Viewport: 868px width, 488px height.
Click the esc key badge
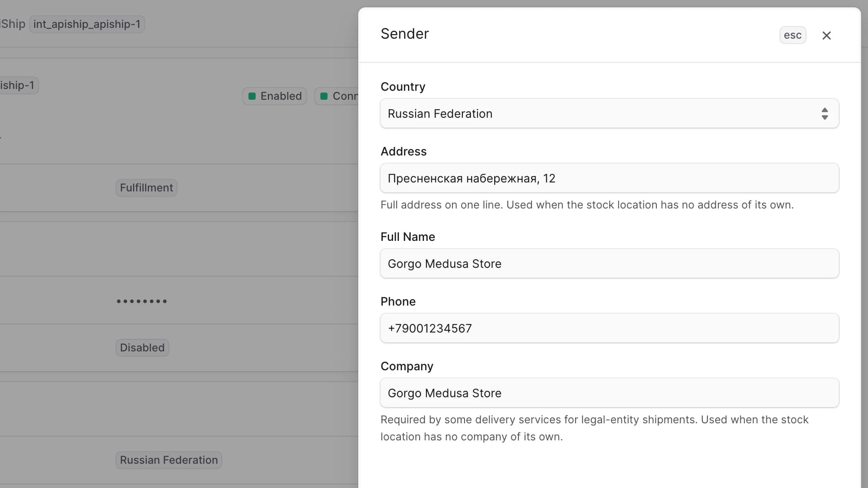(x=793, y=35)
